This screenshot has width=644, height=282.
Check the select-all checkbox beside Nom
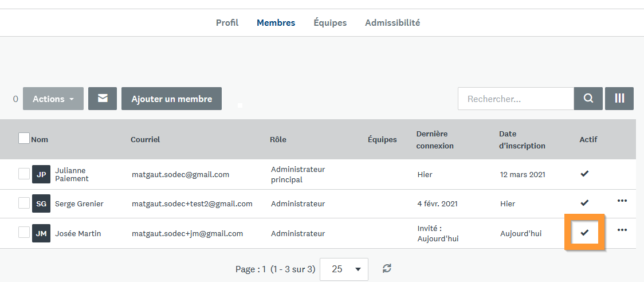(24, 139)
